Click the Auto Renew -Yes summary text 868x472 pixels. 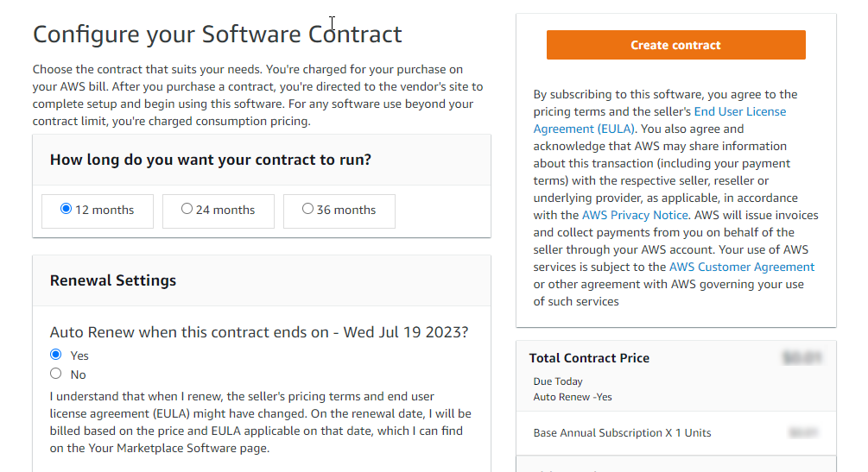[x=573, y=397]
